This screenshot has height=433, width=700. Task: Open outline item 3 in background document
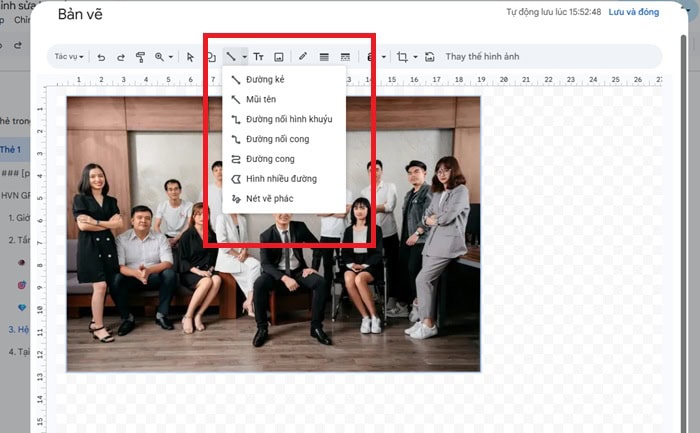coord(18,329)
